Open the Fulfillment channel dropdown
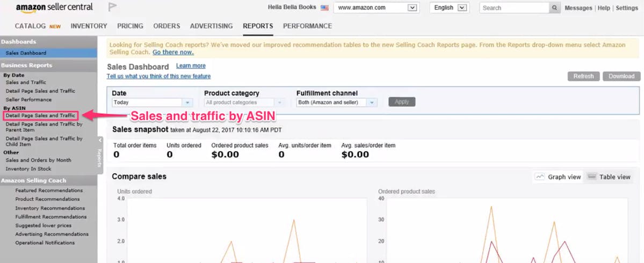This screenshot has height=263, width=644. tap(336, 103)
